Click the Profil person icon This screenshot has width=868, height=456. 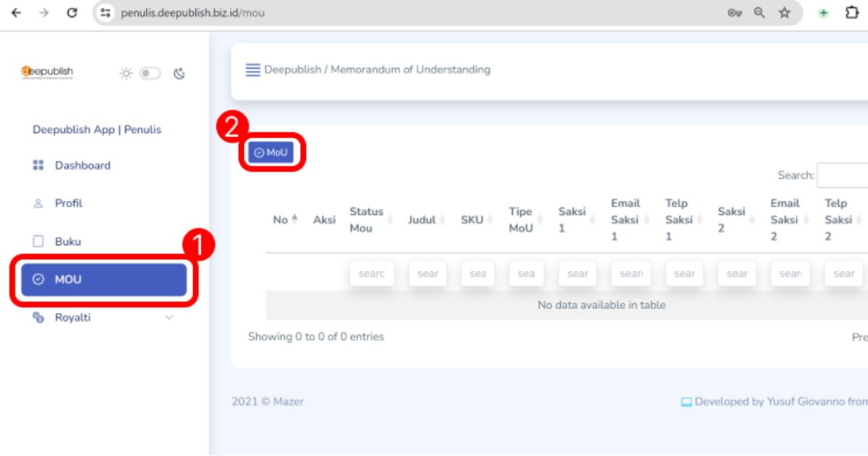(39, 203)
